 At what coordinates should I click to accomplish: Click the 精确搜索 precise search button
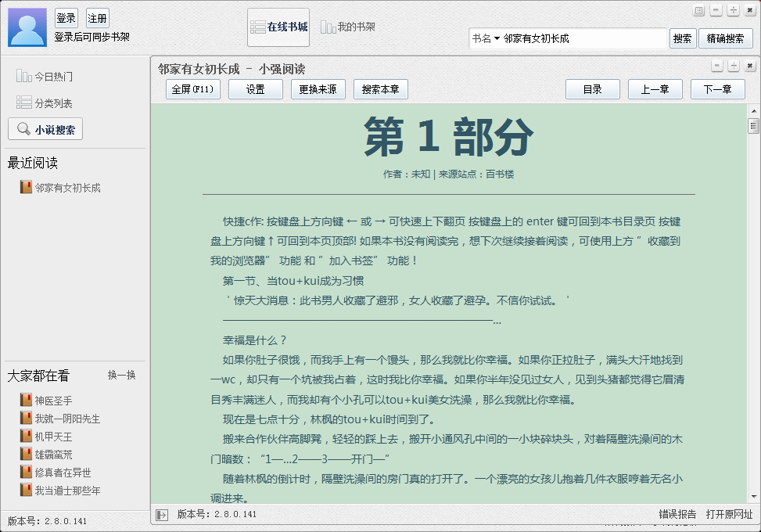(x=726, y=37)
